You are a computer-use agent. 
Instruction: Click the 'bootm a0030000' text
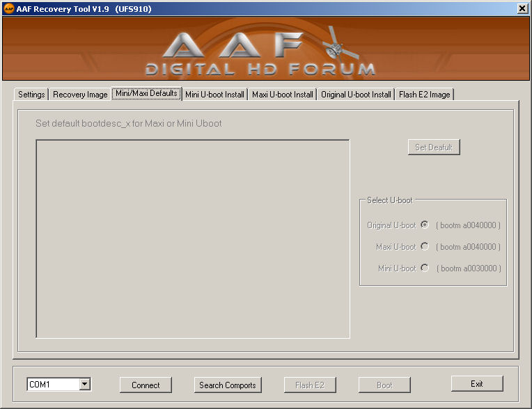point(469,268)
